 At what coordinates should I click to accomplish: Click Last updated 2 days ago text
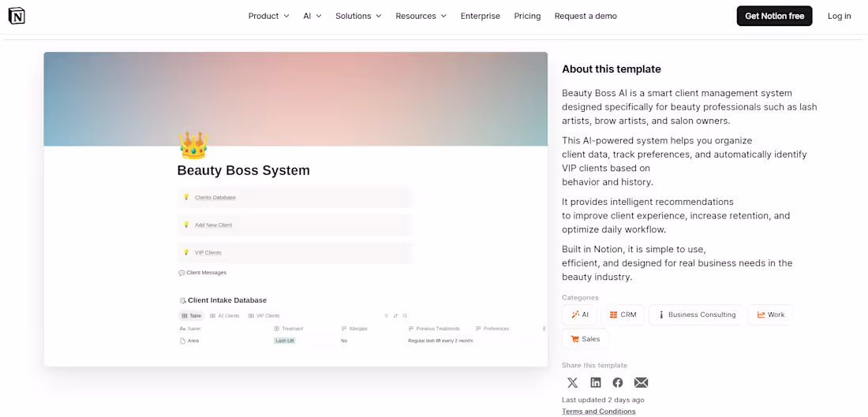coord(603,400)
